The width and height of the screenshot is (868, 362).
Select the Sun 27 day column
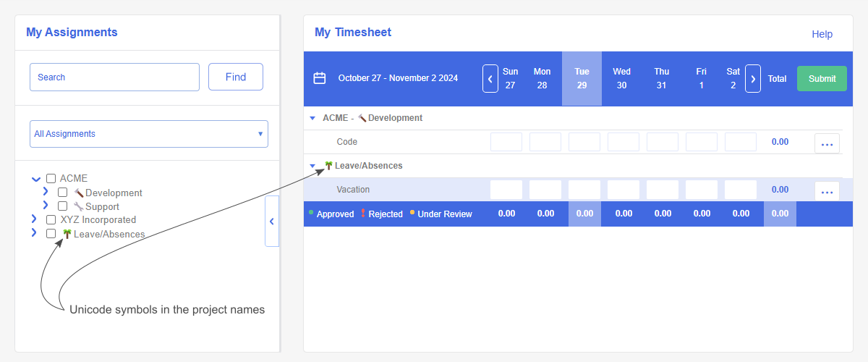pos(510,78)
